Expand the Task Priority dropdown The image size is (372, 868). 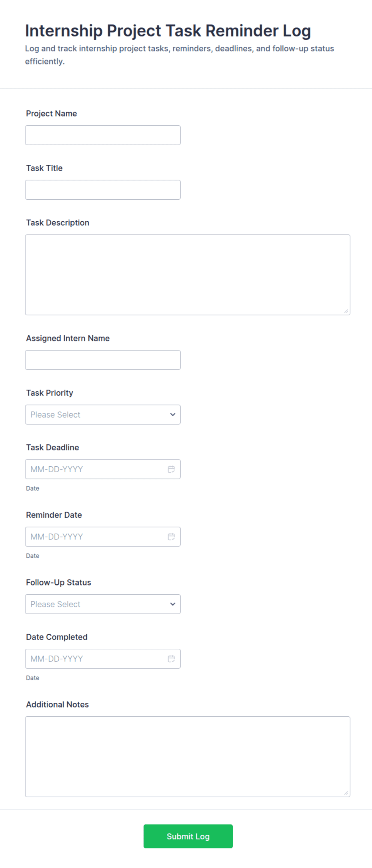click(103, 415)
